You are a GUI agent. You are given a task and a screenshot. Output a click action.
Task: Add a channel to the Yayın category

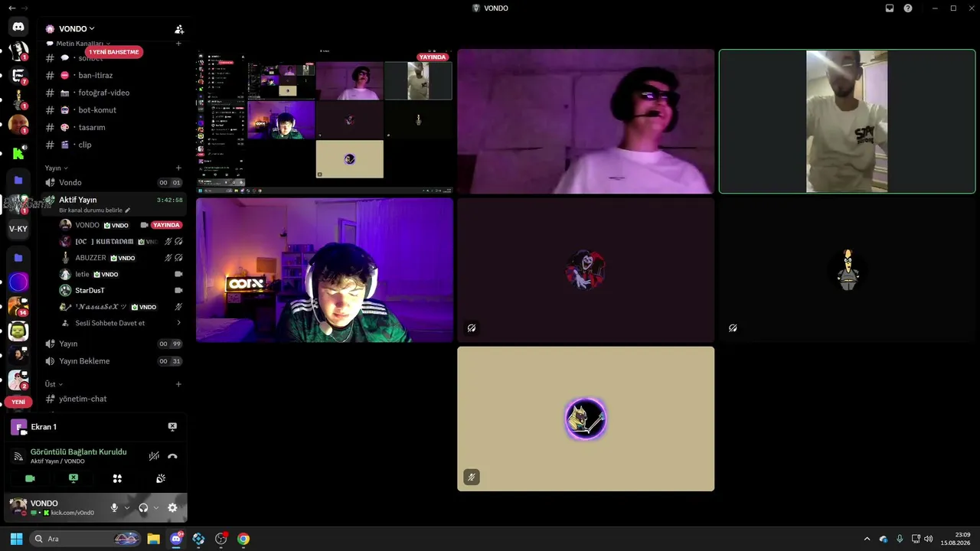(178, 168)
